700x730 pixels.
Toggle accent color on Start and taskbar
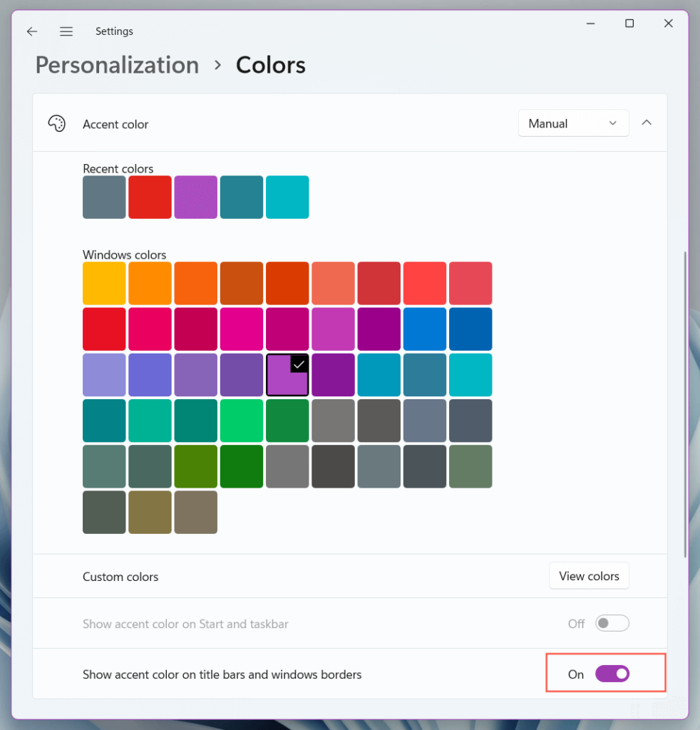click(612, 624)
